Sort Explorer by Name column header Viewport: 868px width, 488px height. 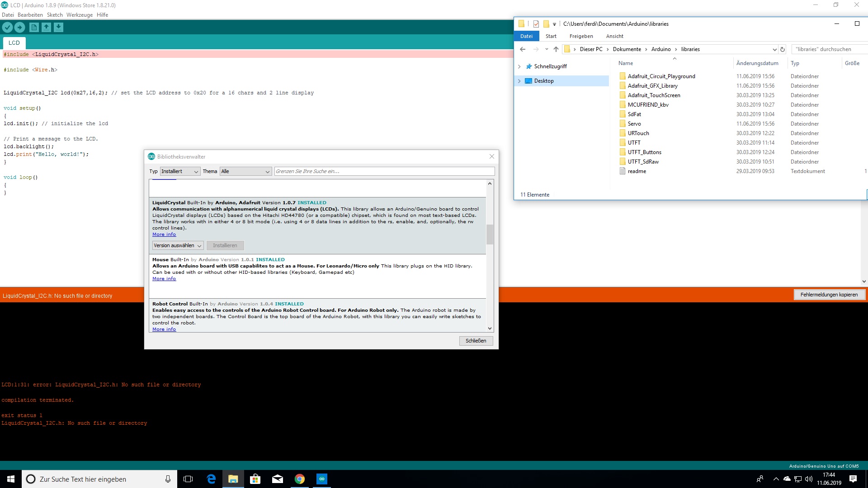point(626,63)
